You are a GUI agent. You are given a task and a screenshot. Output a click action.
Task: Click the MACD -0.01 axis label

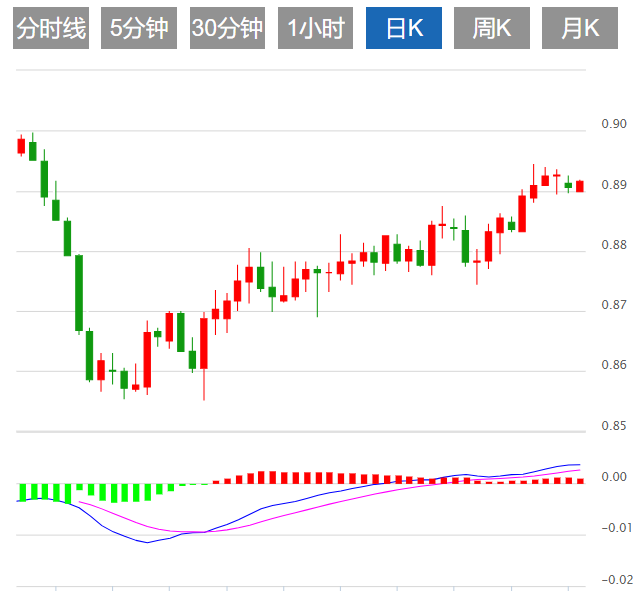point(611,528)
